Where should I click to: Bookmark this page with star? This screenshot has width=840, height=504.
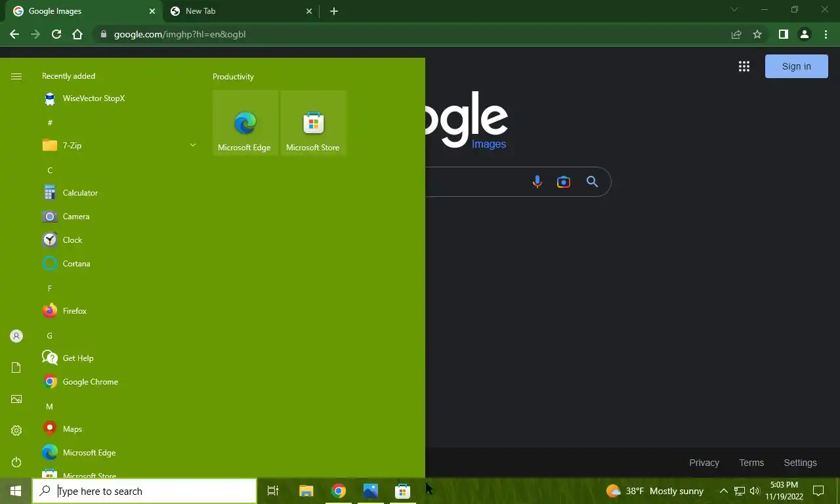click(757, 34)
